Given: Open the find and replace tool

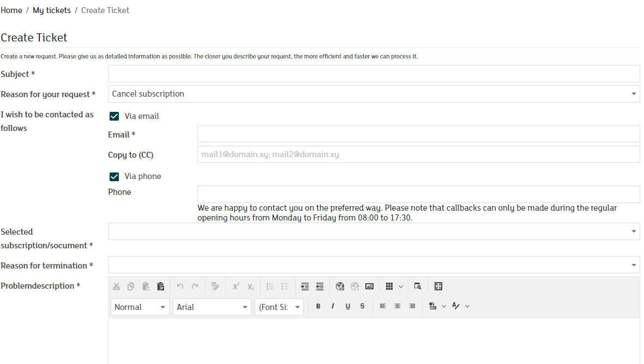Looking at the screenshot, I should pyautogui.click(x=418, y=287).
